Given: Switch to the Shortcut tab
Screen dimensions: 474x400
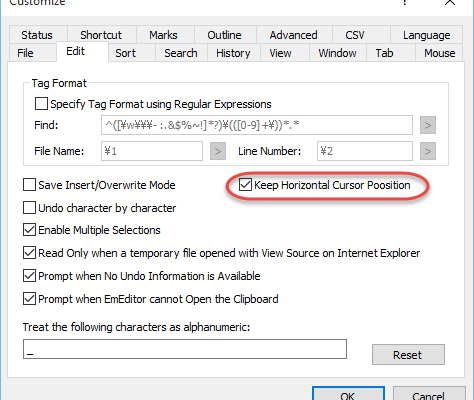Looking at the screenshot, I should (101, 35).
